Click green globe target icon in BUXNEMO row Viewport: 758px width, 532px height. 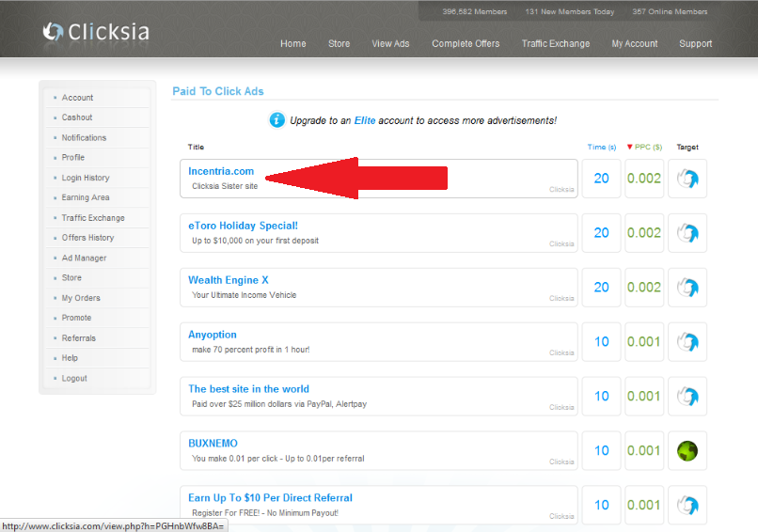coord(687,451)
